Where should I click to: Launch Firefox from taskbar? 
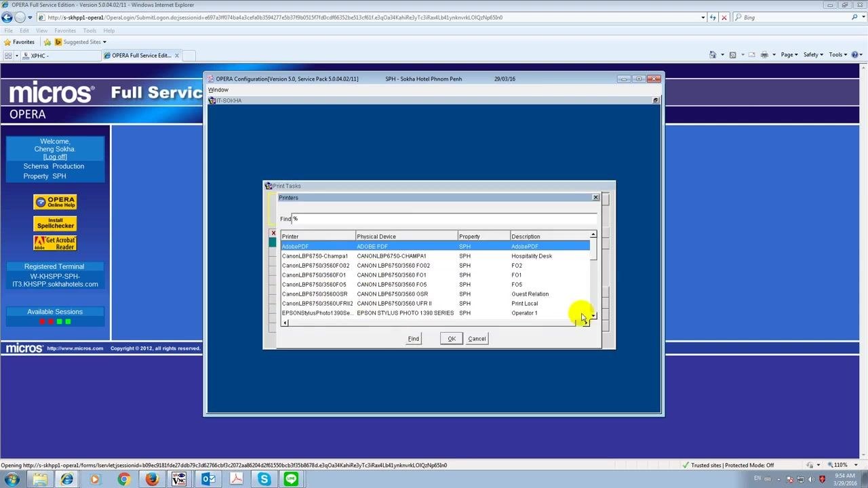151,479
